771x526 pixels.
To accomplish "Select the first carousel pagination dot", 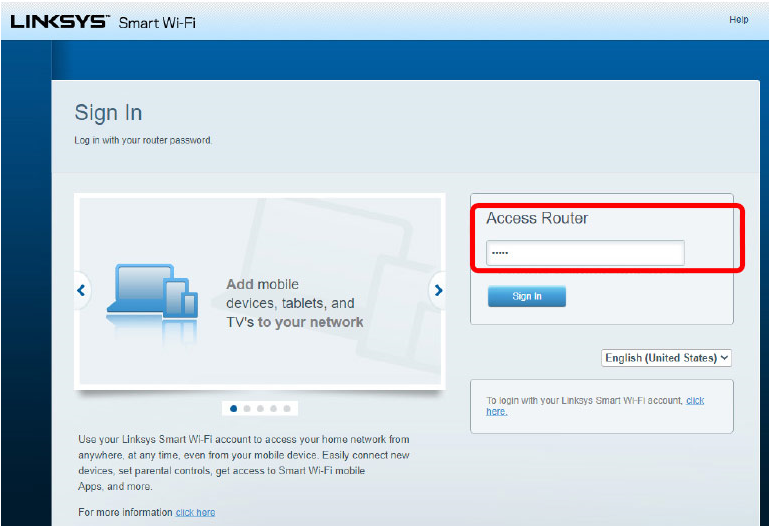I will [x=234, y=409].
